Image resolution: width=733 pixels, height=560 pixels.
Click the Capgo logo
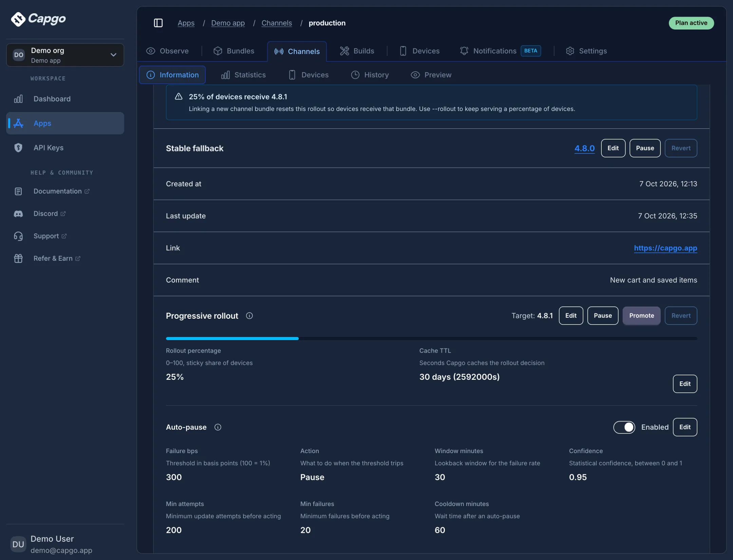(38, 19)
